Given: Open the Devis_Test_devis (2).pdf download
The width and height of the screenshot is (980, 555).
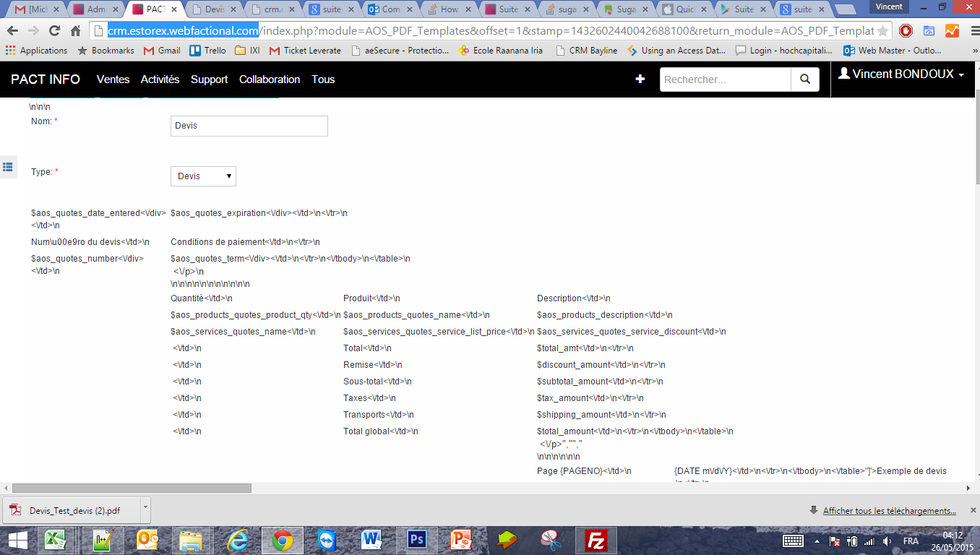Looking at the screenshot, I should (x=71, y=510).
